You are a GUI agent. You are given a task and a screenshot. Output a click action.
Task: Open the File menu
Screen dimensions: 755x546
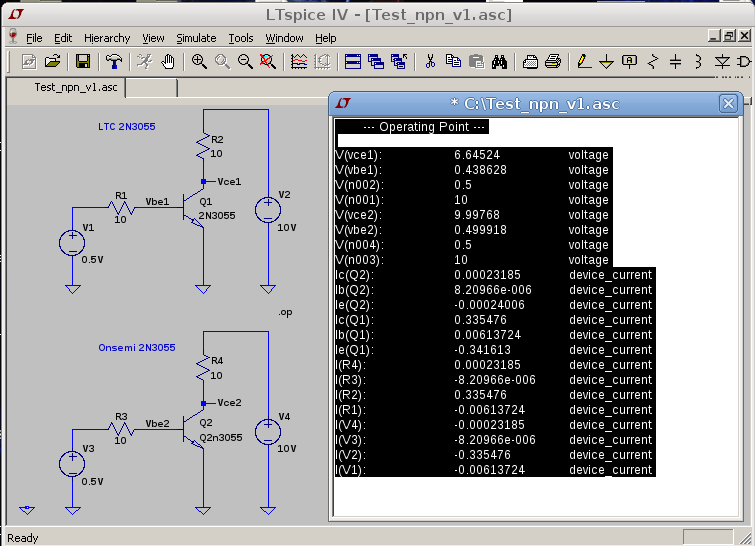coord(34,38)
